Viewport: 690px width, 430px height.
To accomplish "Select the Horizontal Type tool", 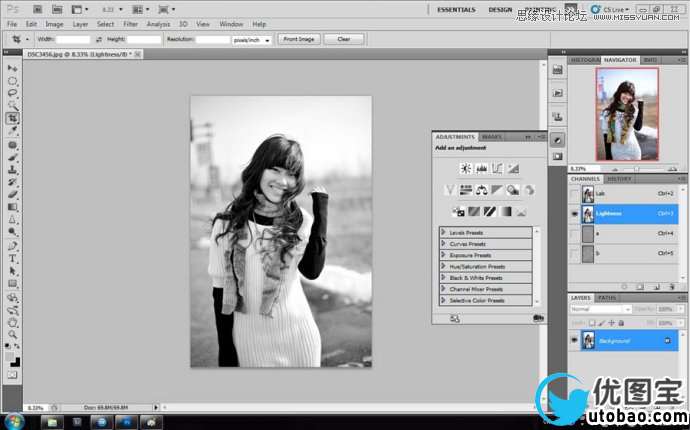I will (x=12, y=259).
